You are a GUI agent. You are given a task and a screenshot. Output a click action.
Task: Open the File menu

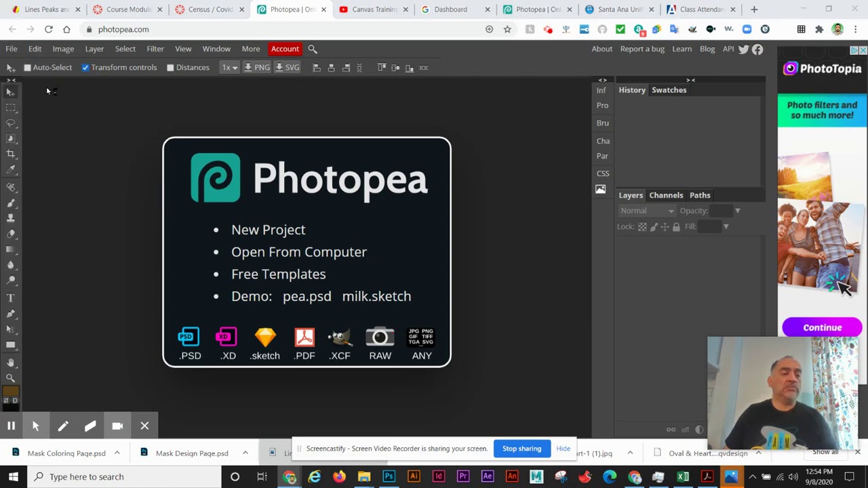coord(12,49)
